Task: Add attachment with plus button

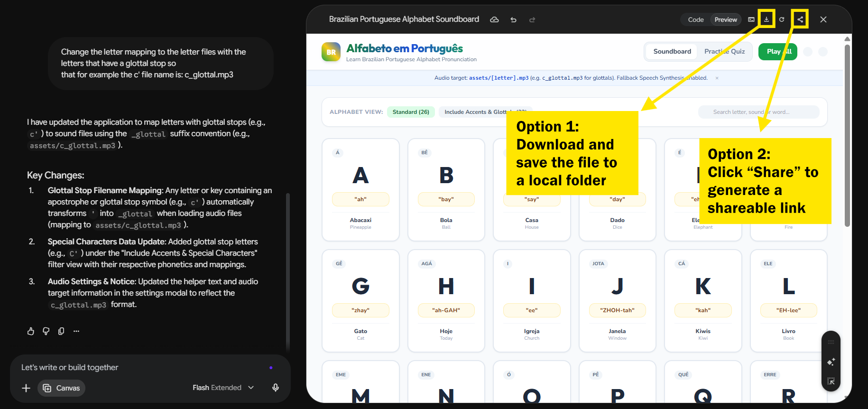Action: [26, 388]
